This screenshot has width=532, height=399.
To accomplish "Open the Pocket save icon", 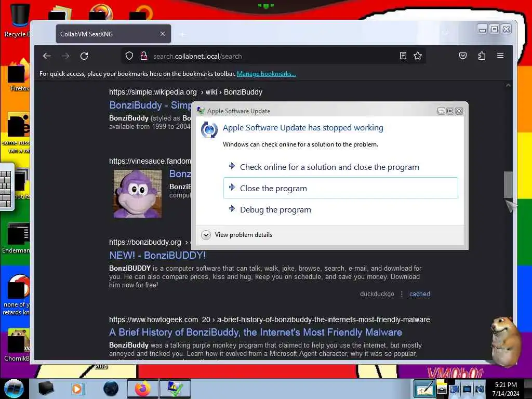I will point(463,56).
